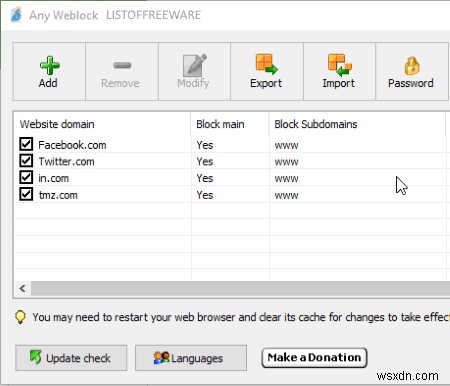450x386 pixels.
Task: Click the Any Weblock window title text
Action: [64, 15]
